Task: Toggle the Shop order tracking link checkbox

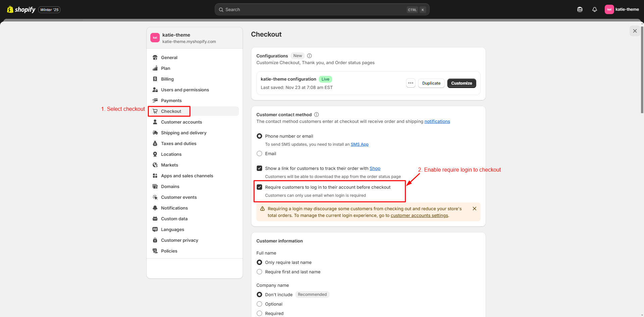Action: coord(259,168)
